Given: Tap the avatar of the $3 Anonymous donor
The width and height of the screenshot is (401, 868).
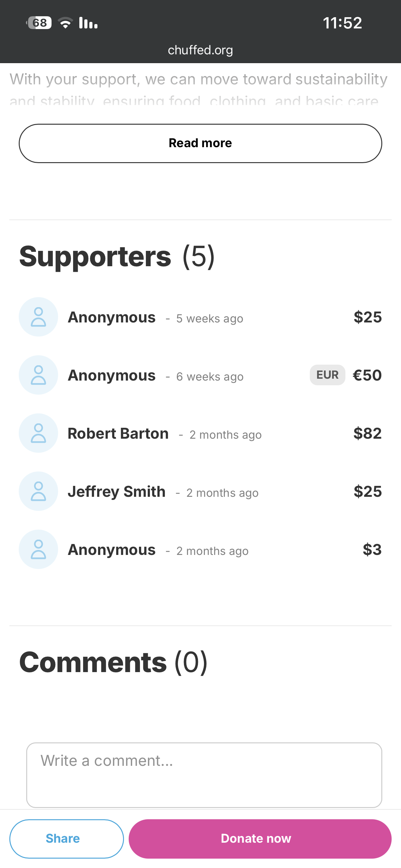Looking at the screenshot, I should (38, 549).
